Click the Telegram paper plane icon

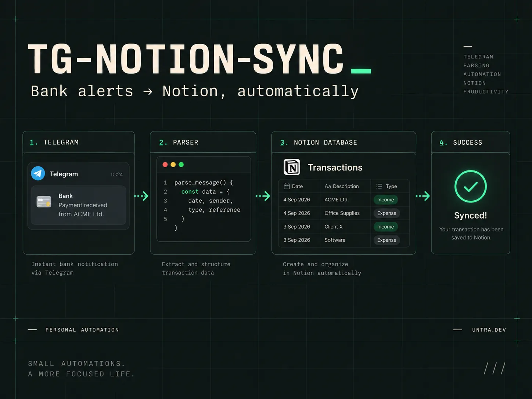coord(38,173)
